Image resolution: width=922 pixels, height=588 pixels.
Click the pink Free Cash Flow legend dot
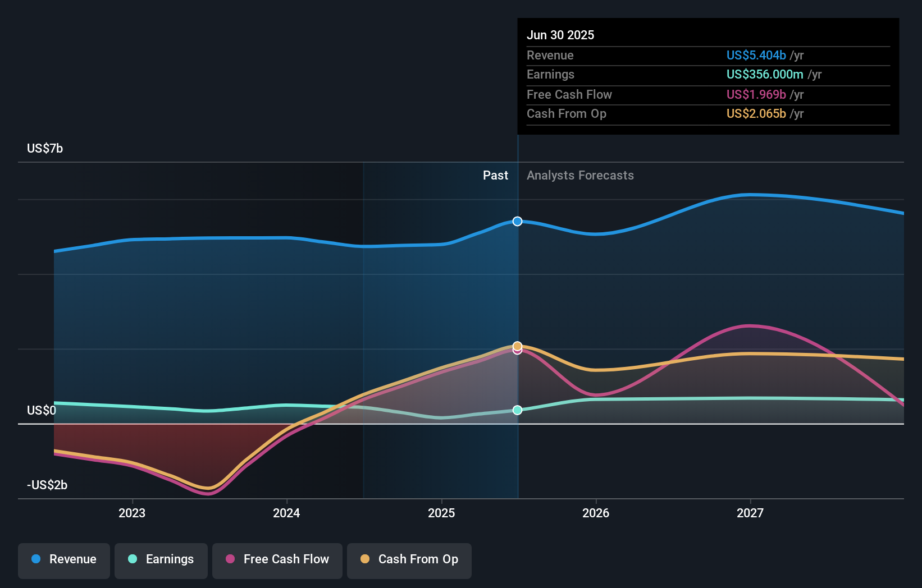pyautogui.click(x=230, y=559)
